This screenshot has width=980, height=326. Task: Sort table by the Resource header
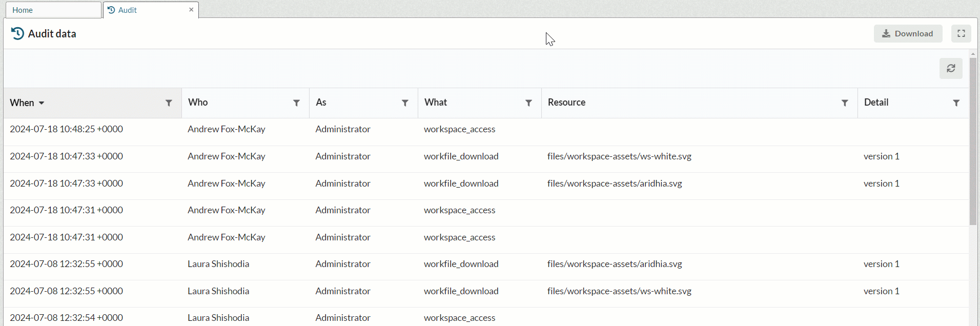click(566, 103)
